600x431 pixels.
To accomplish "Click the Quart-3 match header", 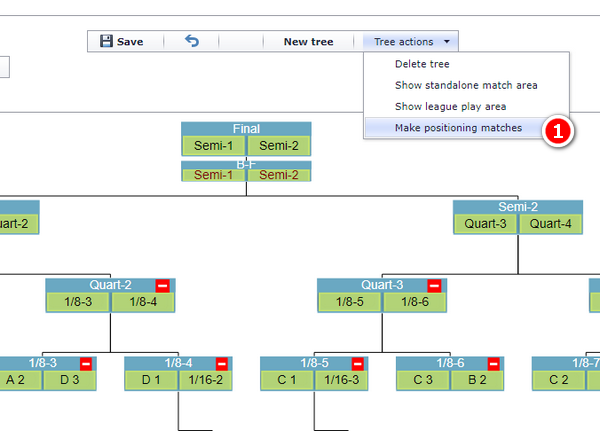I will [x=382, y=285].
